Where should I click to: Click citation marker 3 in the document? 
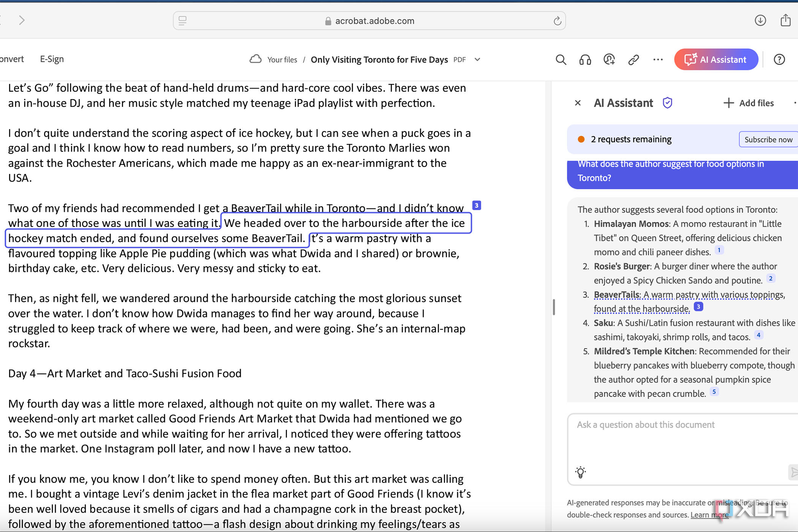pyautogui.click(x=477, y=205)
